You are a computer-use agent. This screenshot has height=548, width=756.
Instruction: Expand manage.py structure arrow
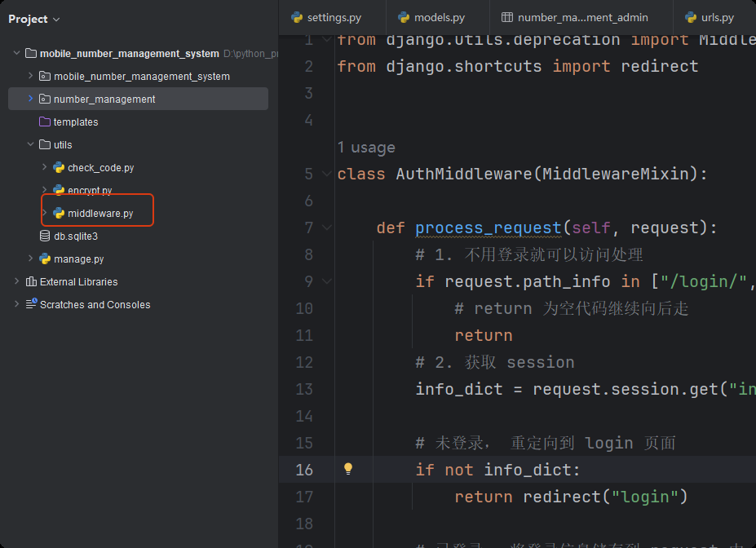(x=30, y=259)
